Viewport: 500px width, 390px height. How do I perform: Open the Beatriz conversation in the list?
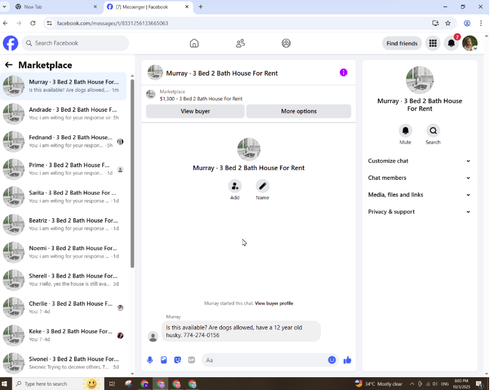point(64,224)
